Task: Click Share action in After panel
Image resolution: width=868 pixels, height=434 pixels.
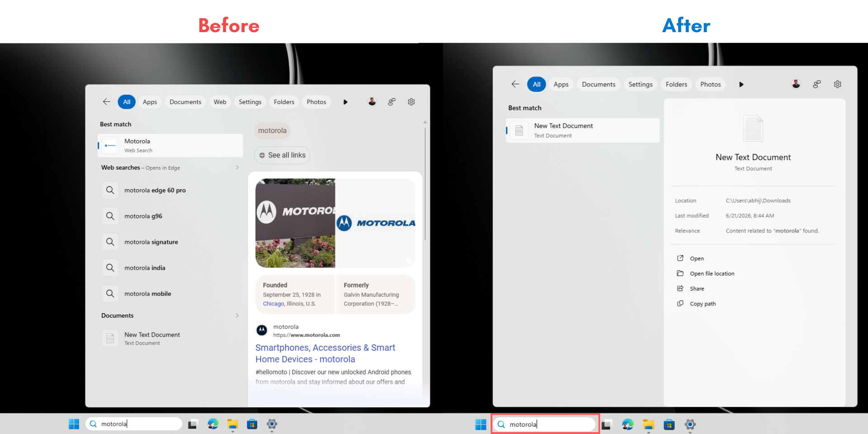Action: coord(690,289)
